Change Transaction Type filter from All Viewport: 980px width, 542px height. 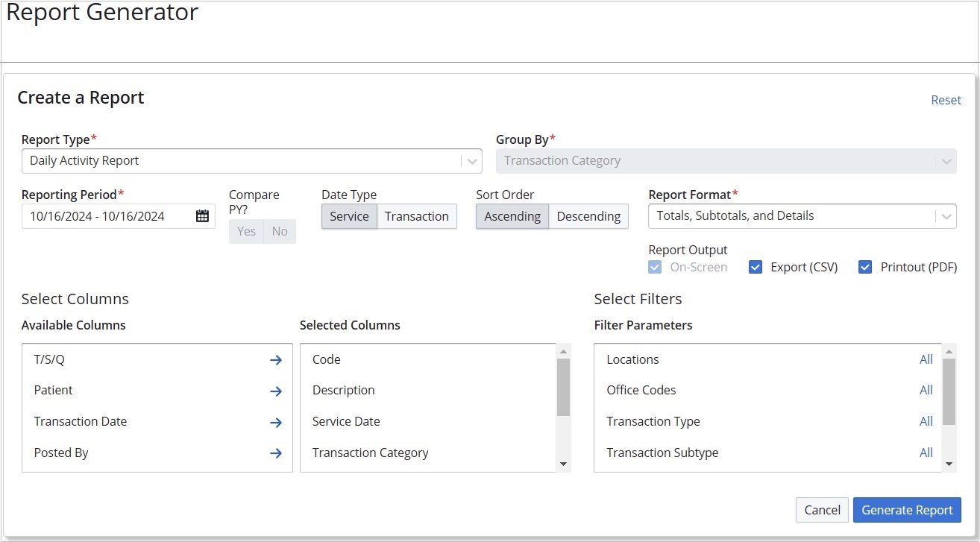click(x=926, y=421)
